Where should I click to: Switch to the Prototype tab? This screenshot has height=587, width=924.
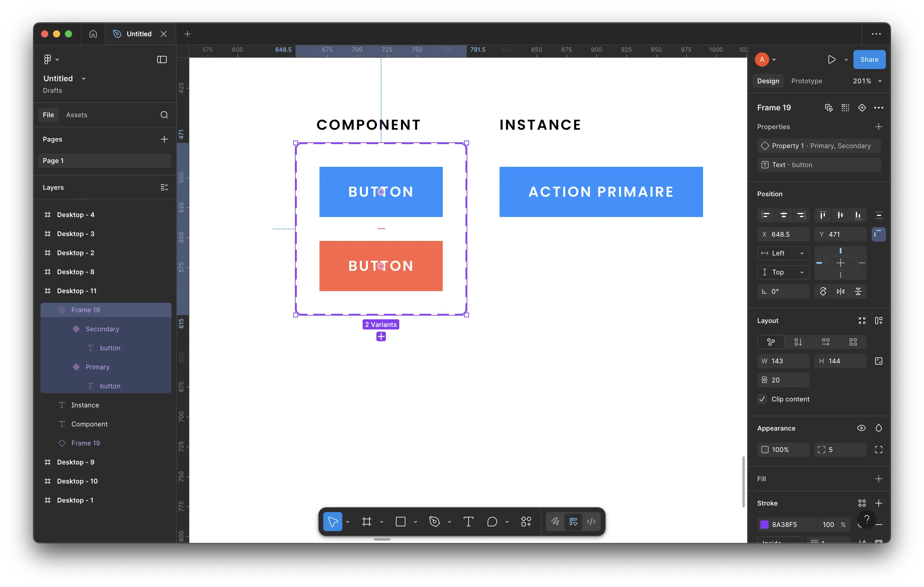point(807,81)
